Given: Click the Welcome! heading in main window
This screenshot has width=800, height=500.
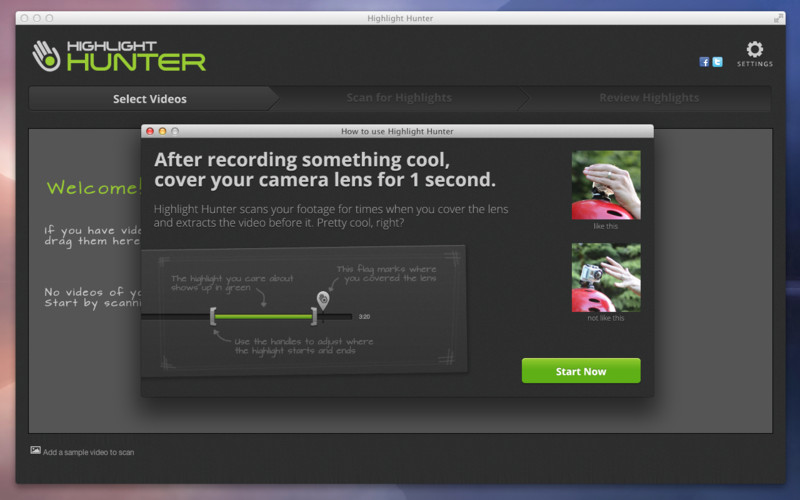Looking at the screenshot, I should coord(94,188).
